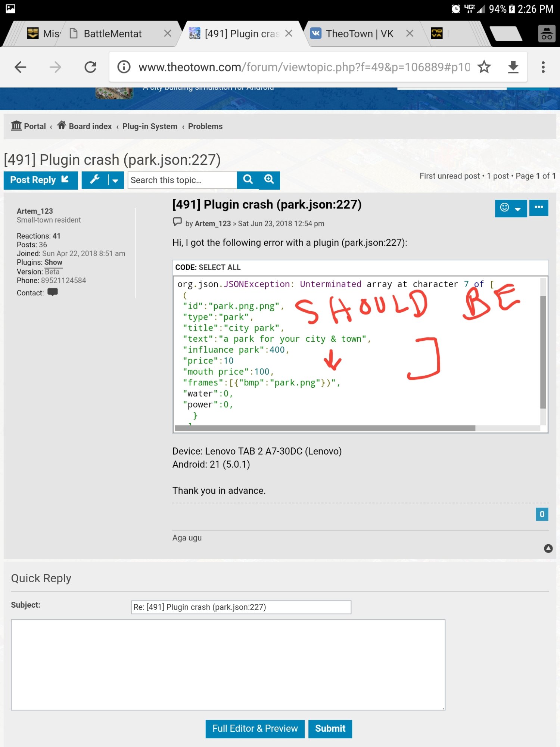Close the [491] Plugin crash tab
Image resolution: width=560 pixels, height=747 pixels.
[x=289, y=34]
